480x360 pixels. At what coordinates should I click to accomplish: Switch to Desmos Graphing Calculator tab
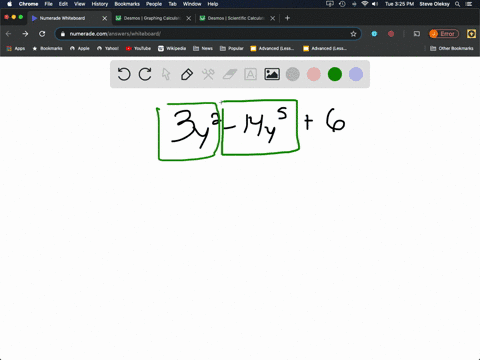[153, 18]
